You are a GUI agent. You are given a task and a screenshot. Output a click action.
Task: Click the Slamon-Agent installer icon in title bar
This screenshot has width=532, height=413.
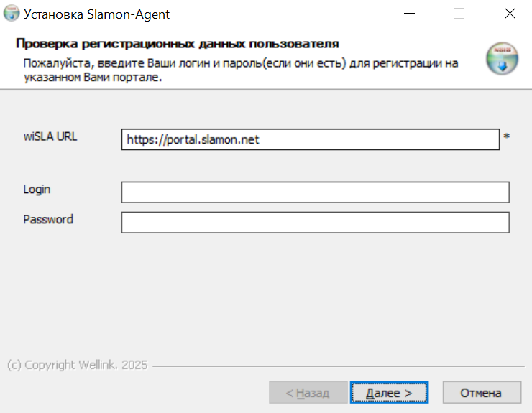click(12, 14)
